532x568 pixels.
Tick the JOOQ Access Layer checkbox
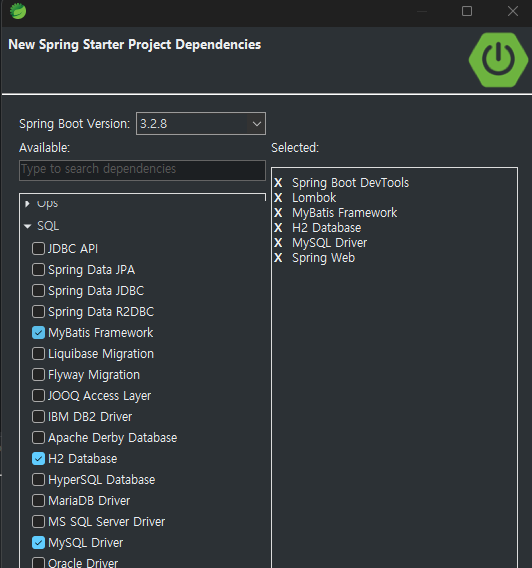pos(38,396)
